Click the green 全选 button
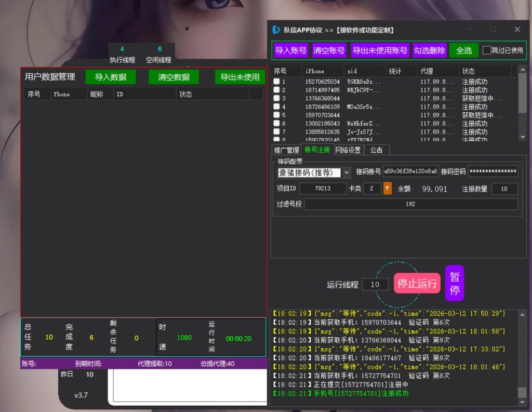Viewport: 532px width, 412px height. click(463, 50)
